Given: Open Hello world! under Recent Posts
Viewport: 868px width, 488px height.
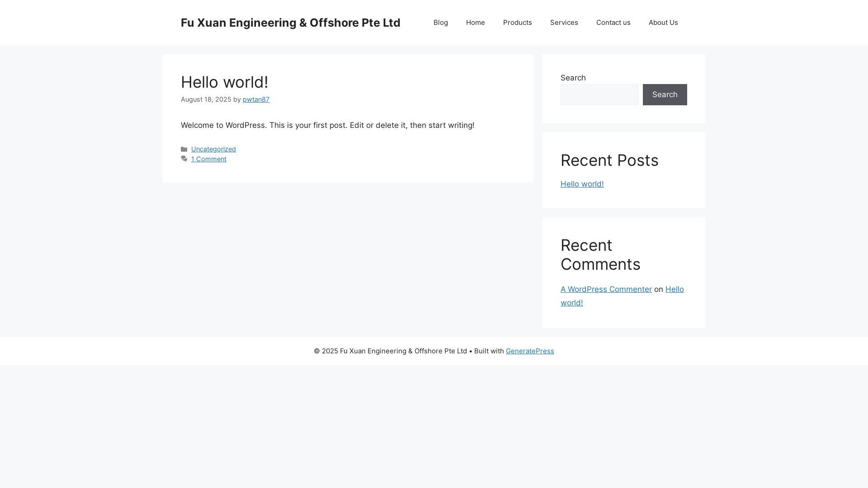Looking at the screenshot, I should click(582, 184).
